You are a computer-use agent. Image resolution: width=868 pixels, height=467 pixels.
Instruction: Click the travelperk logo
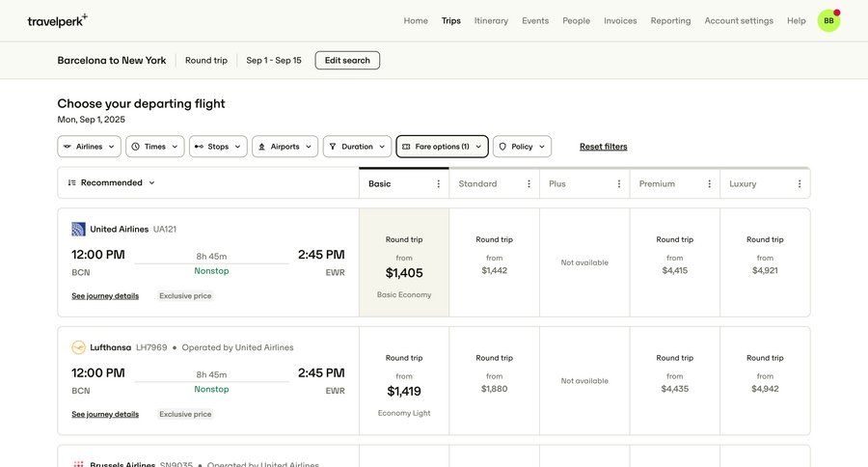[57, 20]
